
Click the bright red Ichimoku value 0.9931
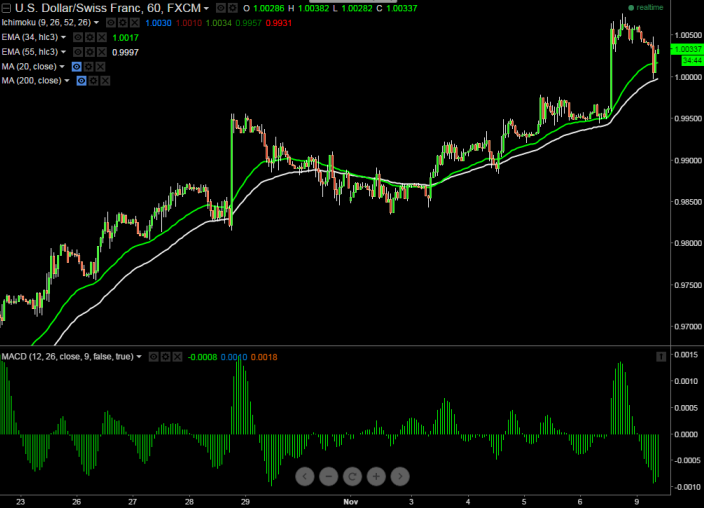pos(279,23)
